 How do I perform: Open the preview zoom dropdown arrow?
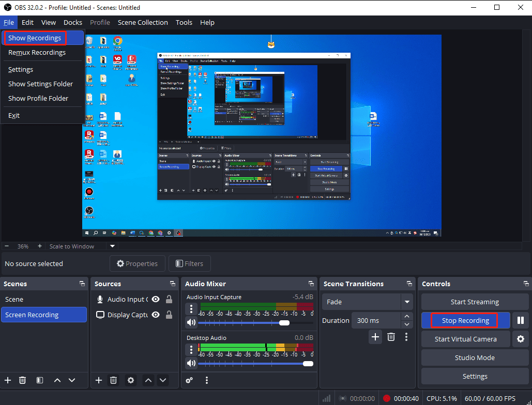[x=112, y=246]
